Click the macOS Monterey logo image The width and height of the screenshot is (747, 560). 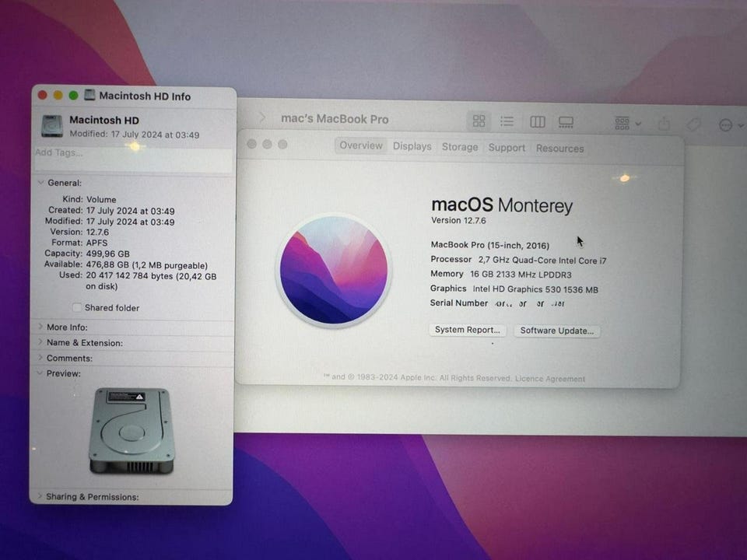[334, 270]
